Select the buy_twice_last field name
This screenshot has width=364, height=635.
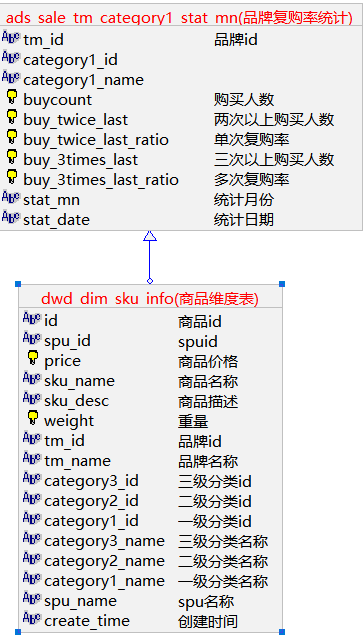[75, 120]
